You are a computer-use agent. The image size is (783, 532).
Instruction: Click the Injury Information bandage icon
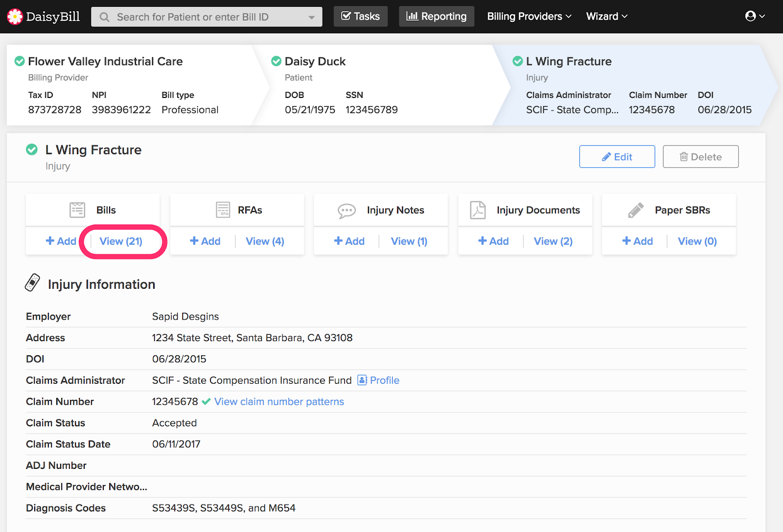(32, 282)
